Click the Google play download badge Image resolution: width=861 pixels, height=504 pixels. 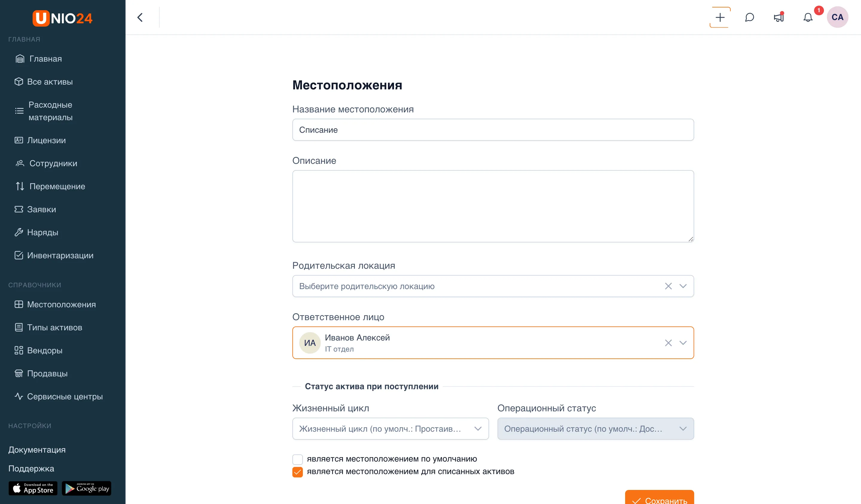[x=86, y=488]
